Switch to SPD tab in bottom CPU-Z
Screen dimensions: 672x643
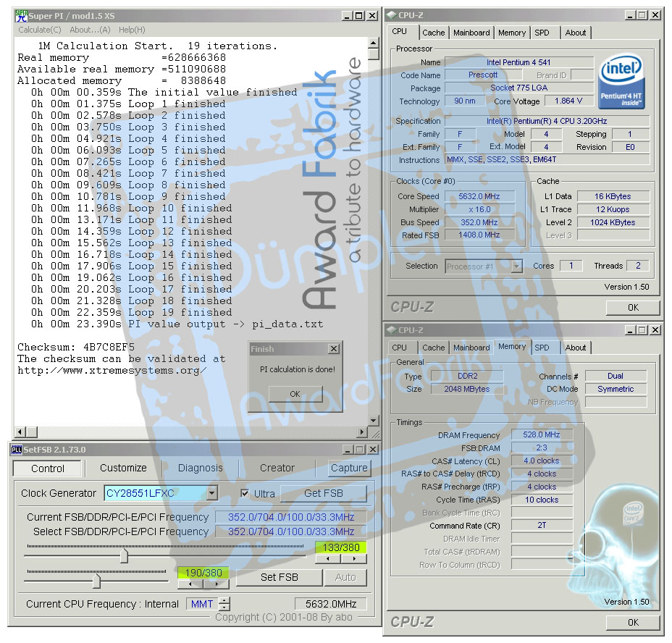(542, 348)
